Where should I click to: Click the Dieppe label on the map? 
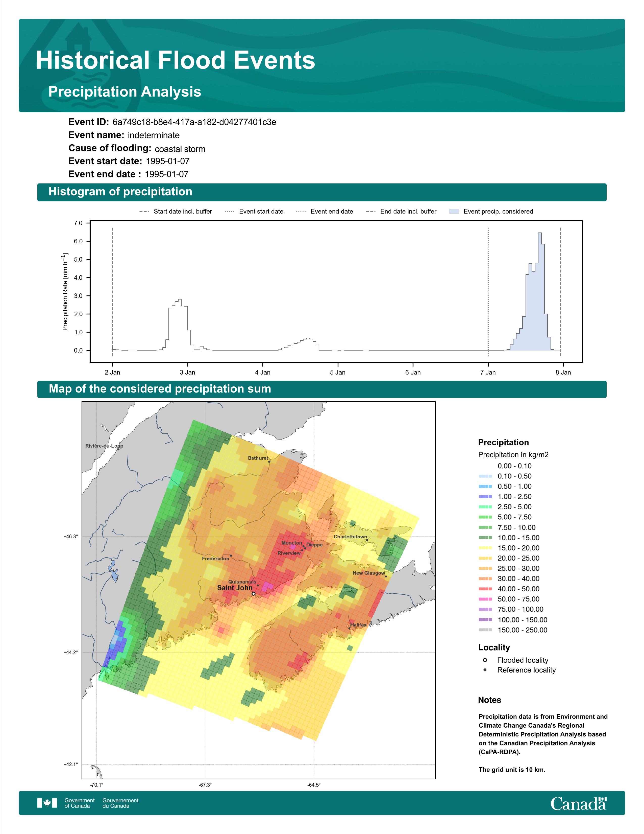[314, 545]
